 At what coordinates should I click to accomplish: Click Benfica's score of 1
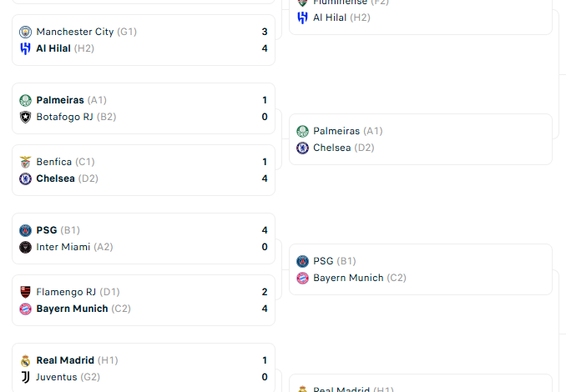point(265,162)
